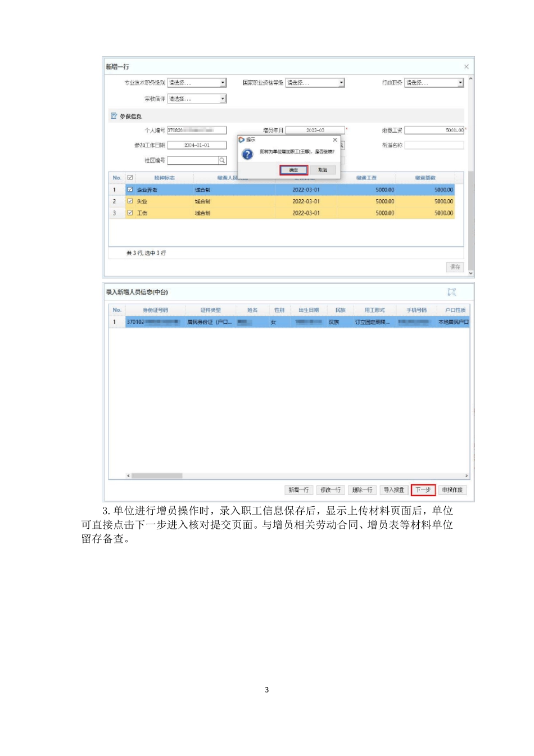
Task: Click the 增员年月 input field
Action: (315, 130)
